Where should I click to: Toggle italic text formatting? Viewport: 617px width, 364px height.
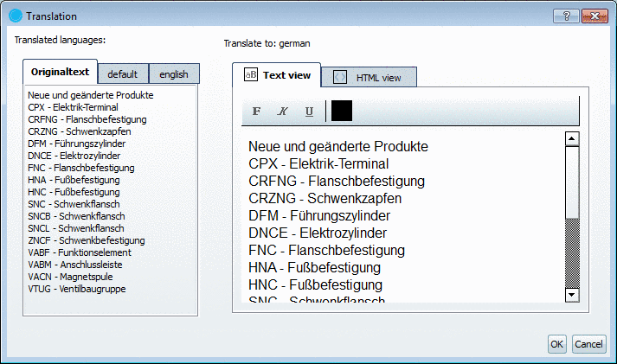(x=282, y=112)
